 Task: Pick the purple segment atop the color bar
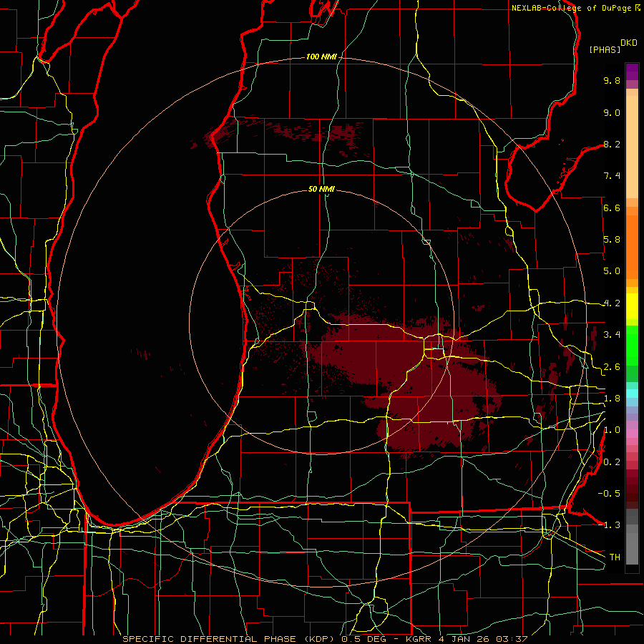point(632,72)
